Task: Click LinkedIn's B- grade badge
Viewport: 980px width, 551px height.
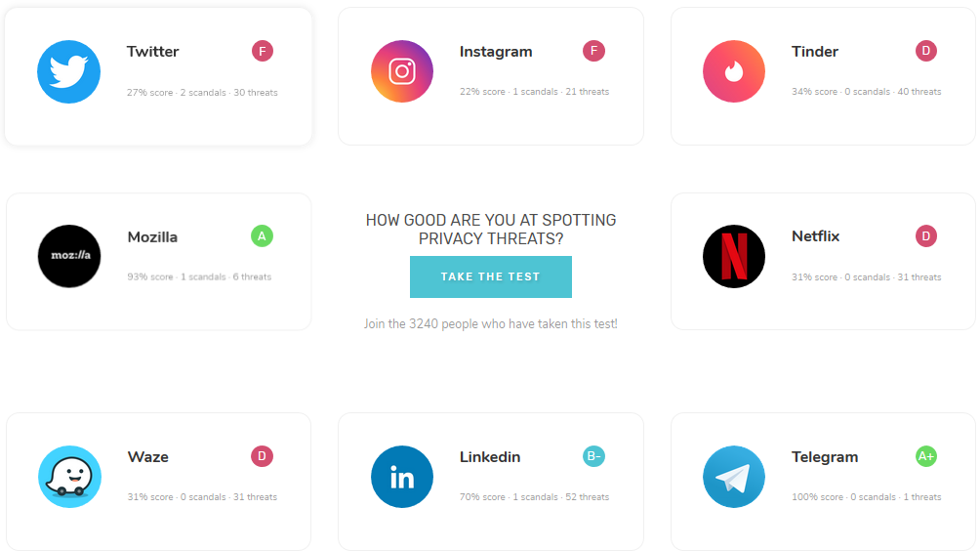Action: click(593, 456)
